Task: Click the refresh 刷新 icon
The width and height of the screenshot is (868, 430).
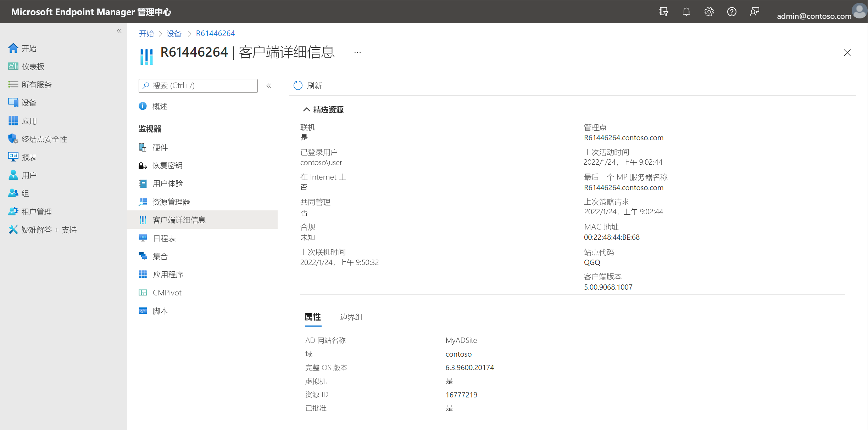Action: [298, 85]
